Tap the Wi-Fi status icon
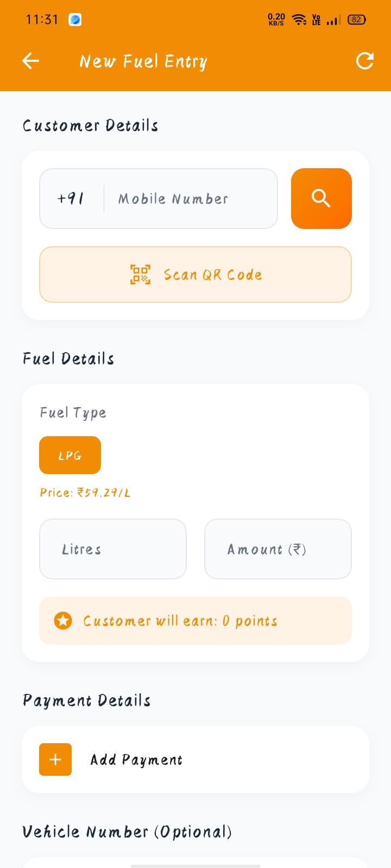 [299, 20]
